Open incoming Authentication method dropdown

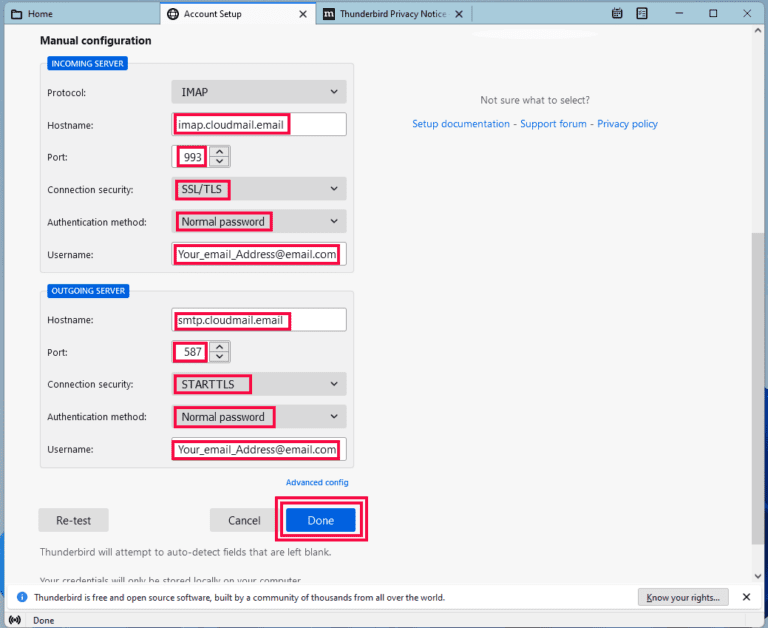pos(259,221)
